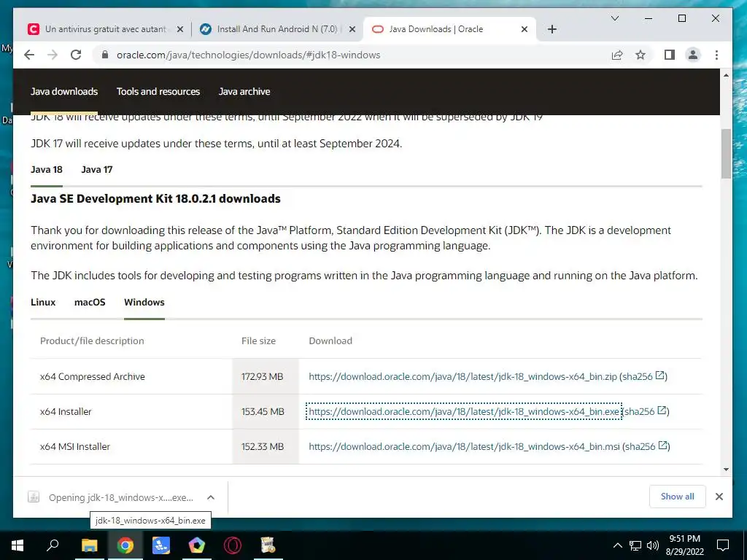Select the Windows downloads tab
The height and width of the screenshot is (560, 747).
(x=144, y=303)
